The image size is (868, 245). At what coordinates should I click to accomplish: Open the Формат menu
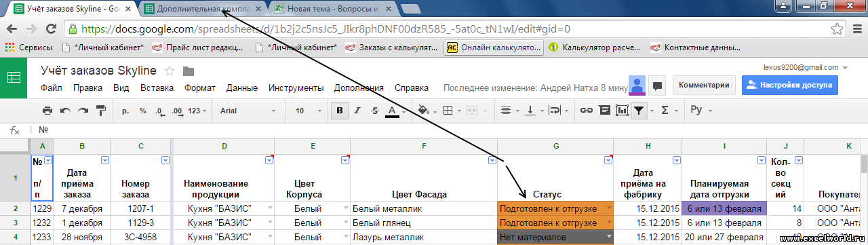point(200,88)
